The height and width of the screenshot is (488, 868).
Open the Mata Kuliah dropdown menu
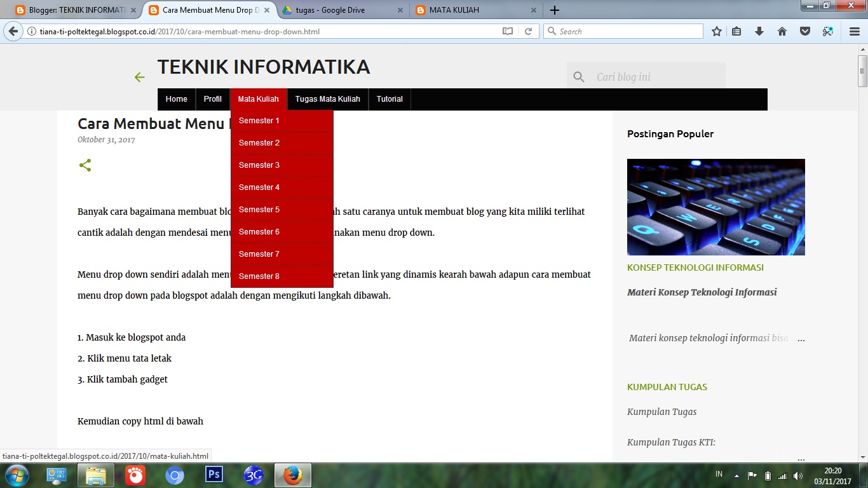[258, 99]
